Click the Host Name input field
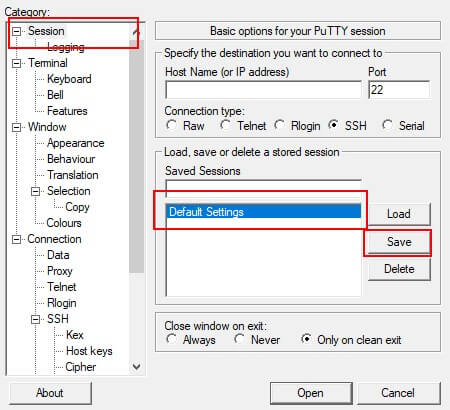Image resolution: width=450 pixels, height=410 pixels. [263, 90]
